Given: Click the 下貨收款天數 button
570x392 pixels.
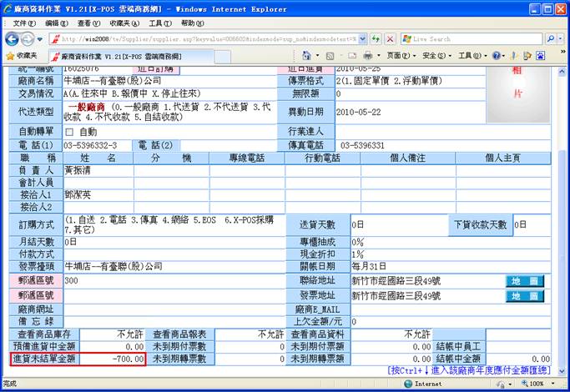Looking at the screenshot, I should click(481, 224).
